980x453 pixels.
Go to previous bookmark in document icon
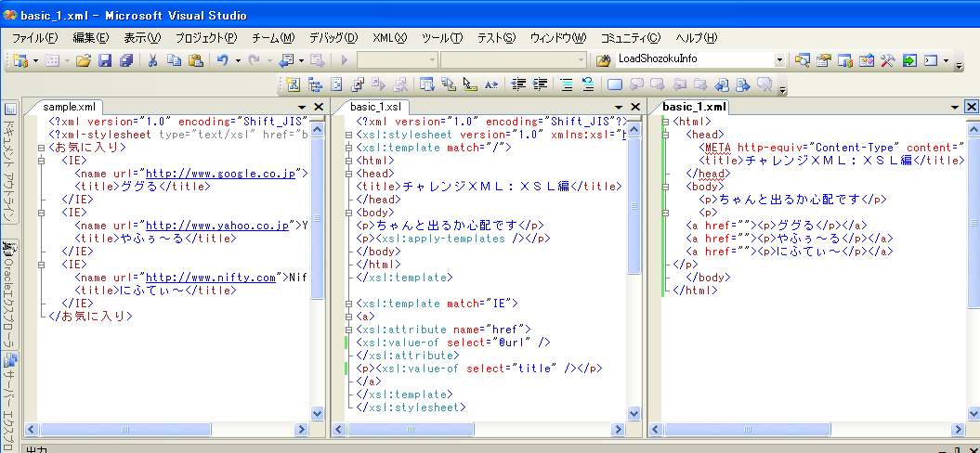(x=722, y=84)
